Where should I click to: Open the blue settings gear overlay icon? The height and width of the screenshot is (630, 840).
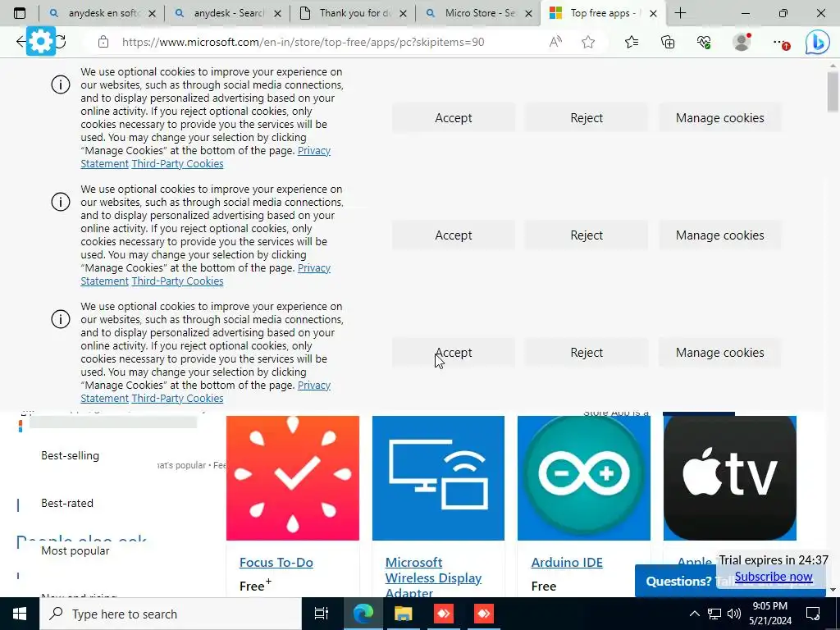[x=41, y=41]
